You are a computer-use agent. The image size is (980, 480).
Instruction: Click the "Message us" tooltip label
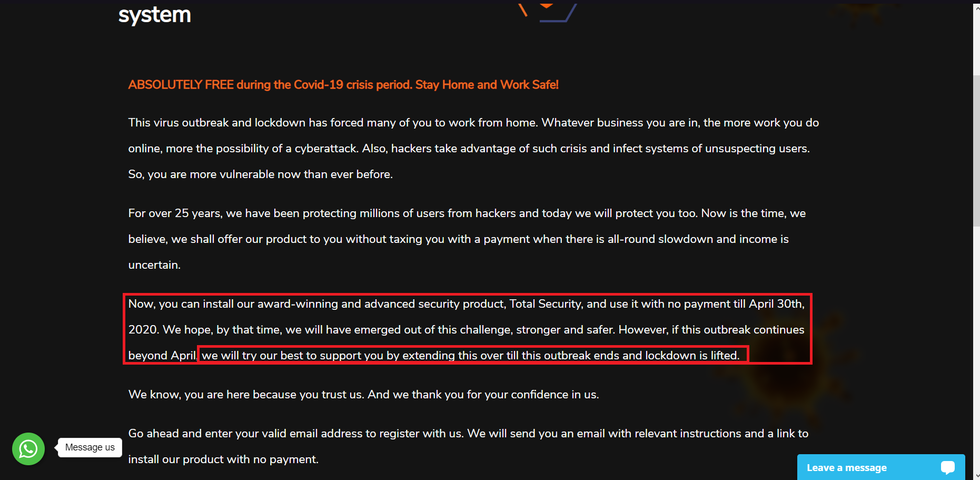point(90,447)
